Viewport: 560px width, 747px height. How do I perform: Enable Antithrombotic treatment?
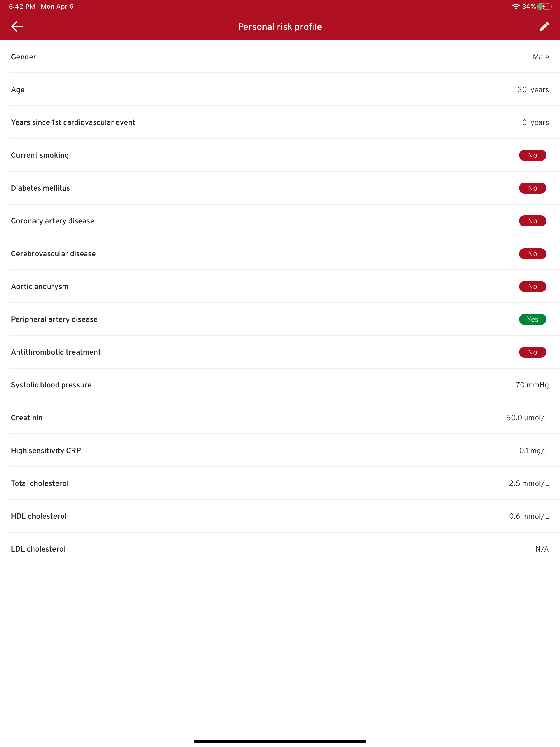click(x=533, y=352)
